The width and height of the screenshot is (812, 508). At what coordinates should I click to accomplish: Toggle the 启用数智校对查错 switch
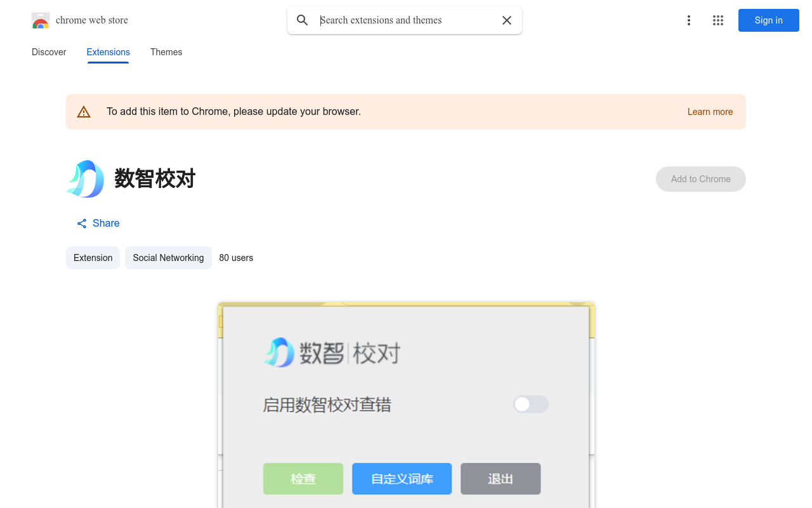(530, 404)
